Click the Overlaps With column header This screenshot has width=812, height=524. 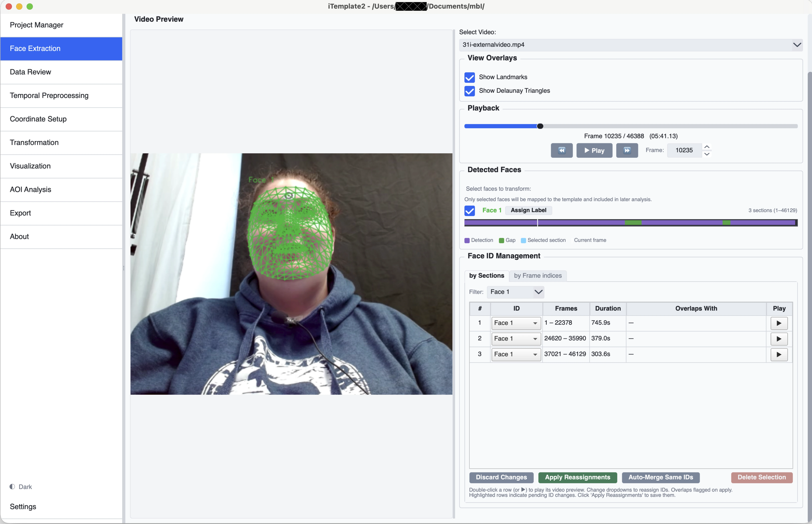click(696, 309)
